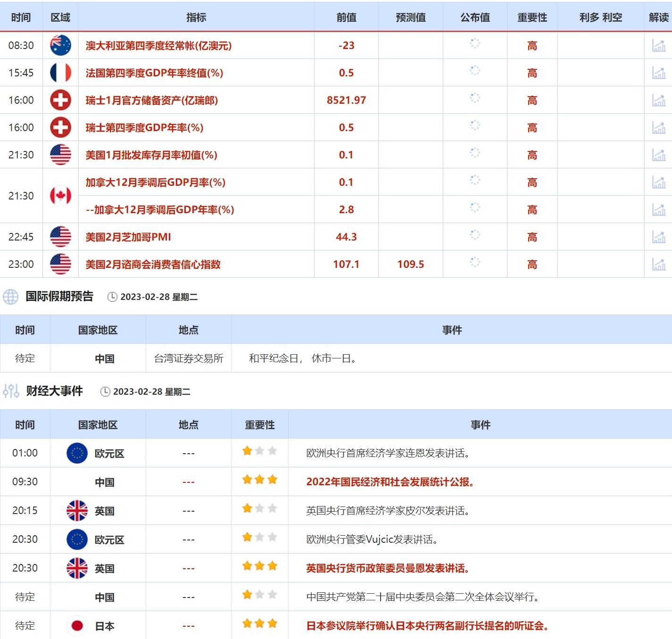Open 澳大利亚第四季度经常帐 indicator link

point(158,46)
